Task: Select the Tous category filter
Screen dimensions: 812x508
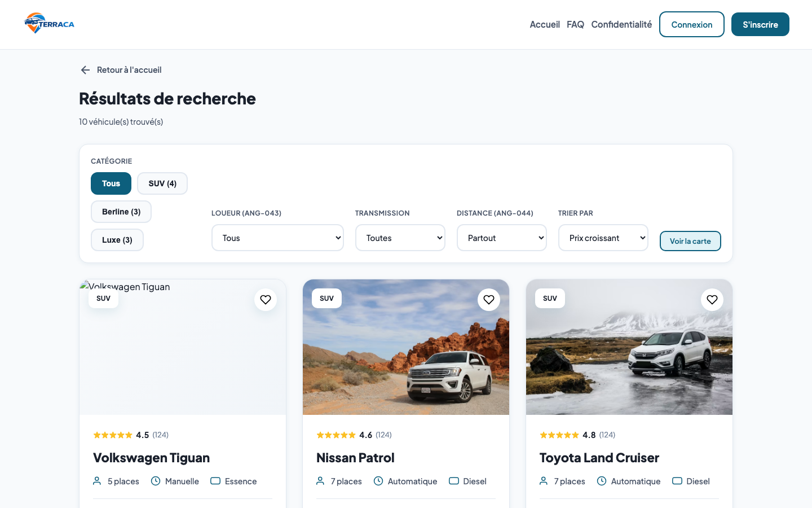Action: click(x=111, y=183)
